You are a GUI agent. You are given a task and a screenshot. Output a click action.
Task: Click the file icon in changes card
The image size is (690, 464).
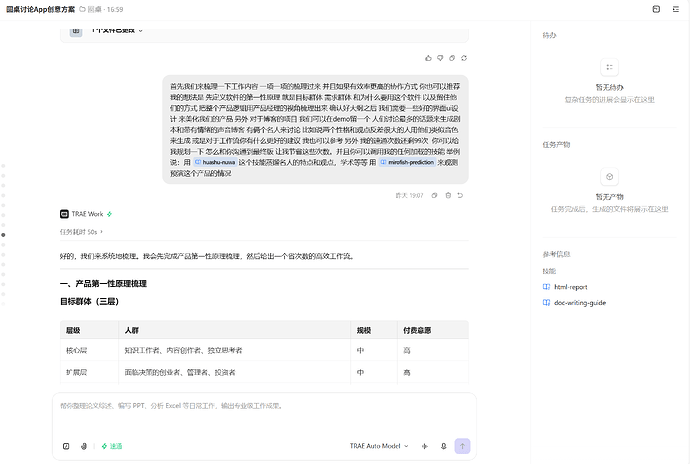(76, 31)
